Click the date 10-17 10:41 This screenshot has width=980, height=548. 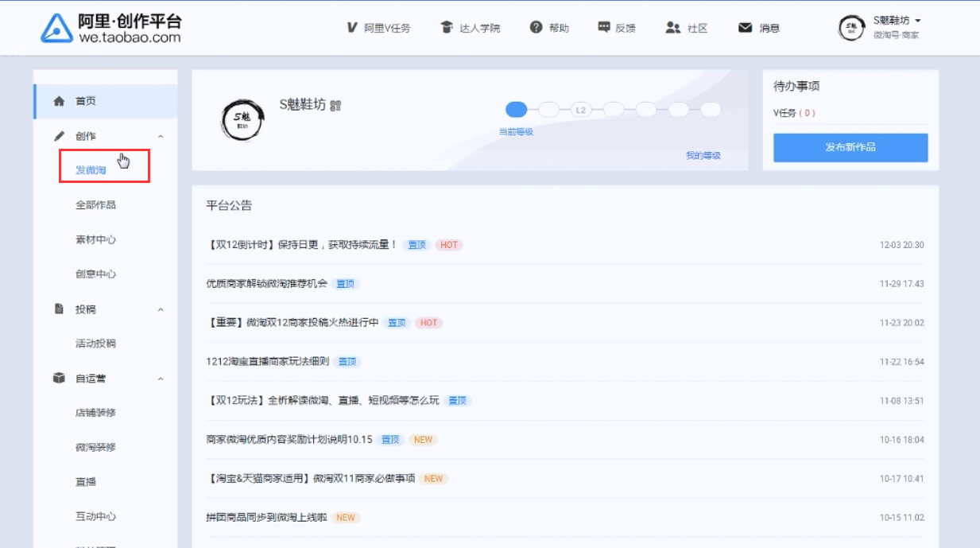coord(902,479)
